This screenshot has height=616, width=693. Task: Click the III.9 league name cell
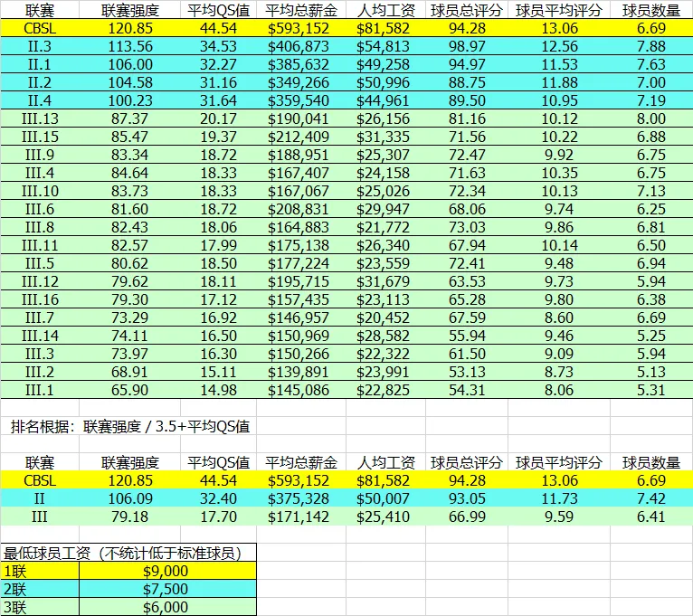[x=40, y=154]
